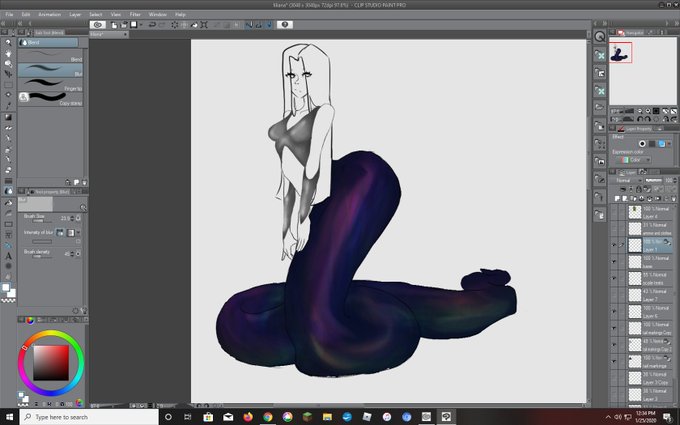The image size is (680, 425).
Task: Pick a hue on the color wheel ring
Action: pos(51,363)
